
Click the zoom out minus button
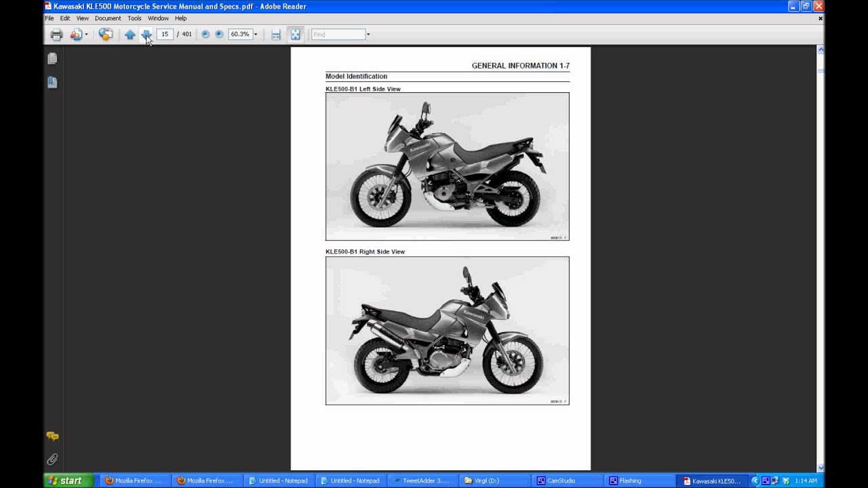pos(205,34)
